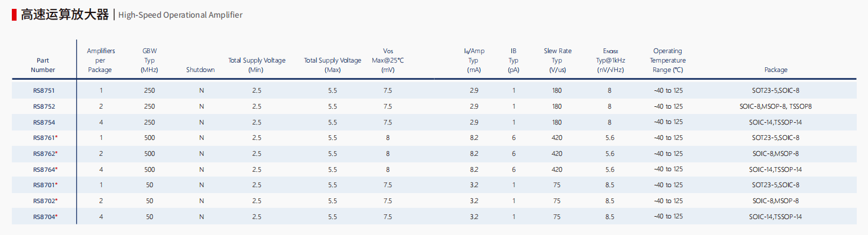The width and height of the screenshot is (868, 235).
Task: Click SOIC-8,MSOP-8, TSSOP8 package cell
Action: coord(775,106)
